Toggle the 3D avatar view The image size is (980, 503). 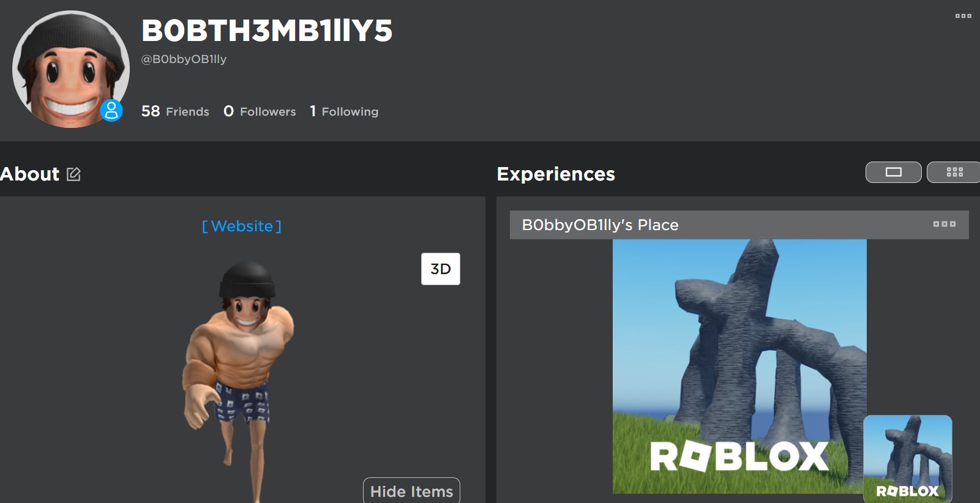pyautogui.click(x=441, y=269)
